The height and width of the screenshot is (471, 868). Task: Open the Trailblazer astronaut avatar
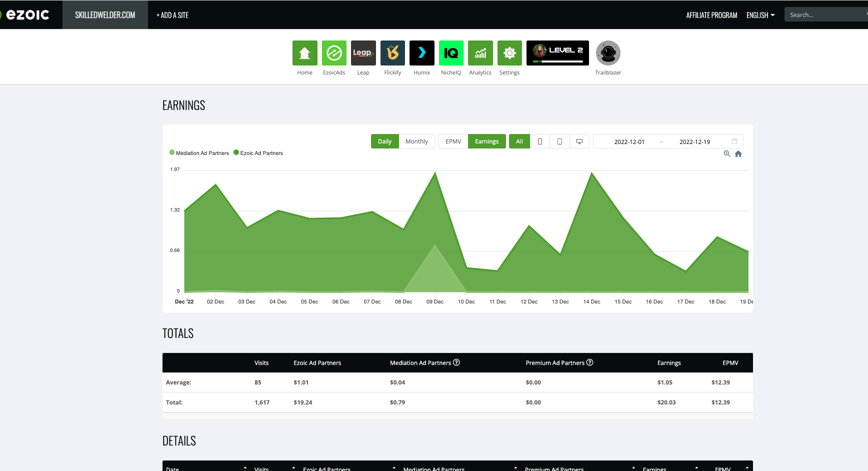tap(608, 53)
